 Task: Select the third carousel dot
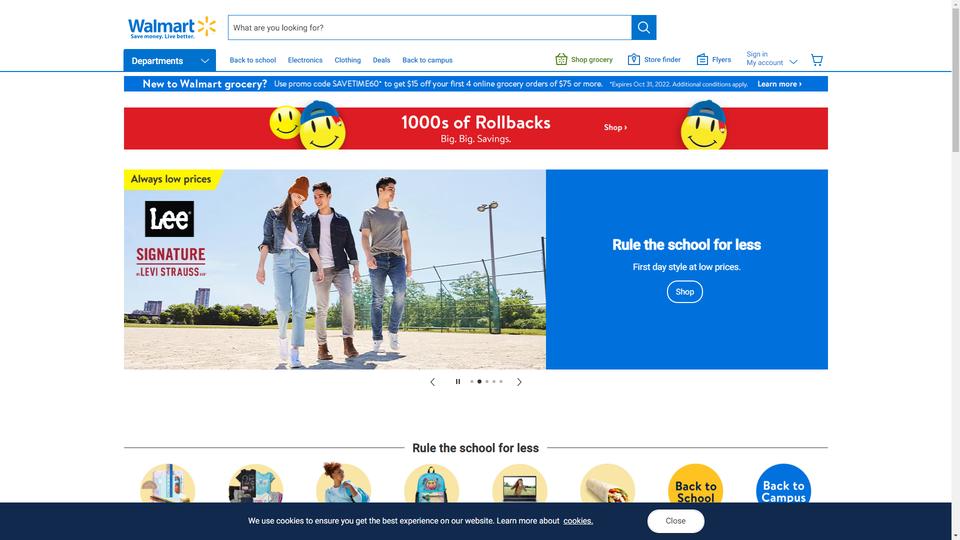[x=487, y=381]
